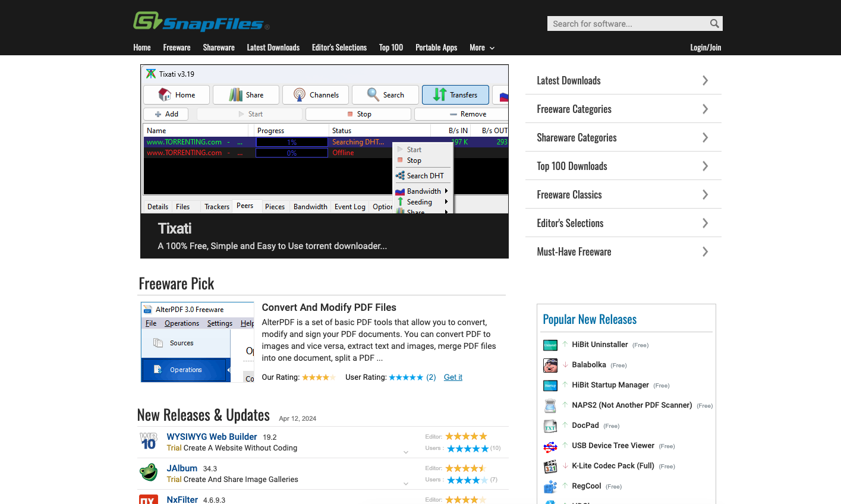
Task: Open the Tixati featured screenshot
Action: (325, 139)
